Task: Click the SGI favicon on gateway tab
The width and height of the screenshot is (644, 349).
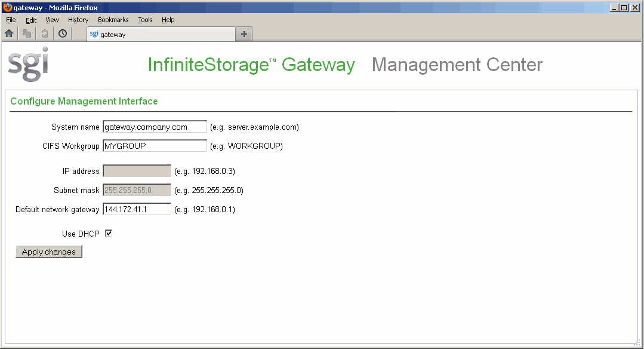Action: [94, 34]
